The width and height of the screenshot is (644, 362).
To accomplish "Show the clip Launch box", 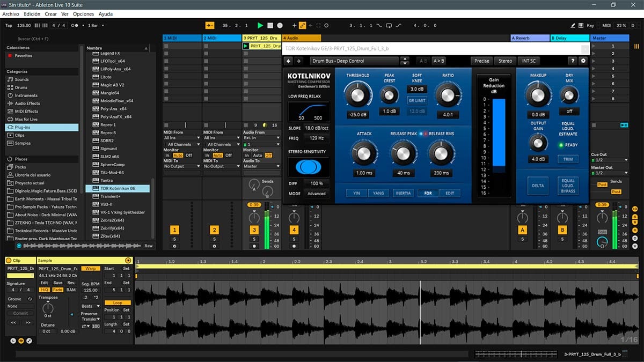I will pyautogui.click(x=13, y=341).
